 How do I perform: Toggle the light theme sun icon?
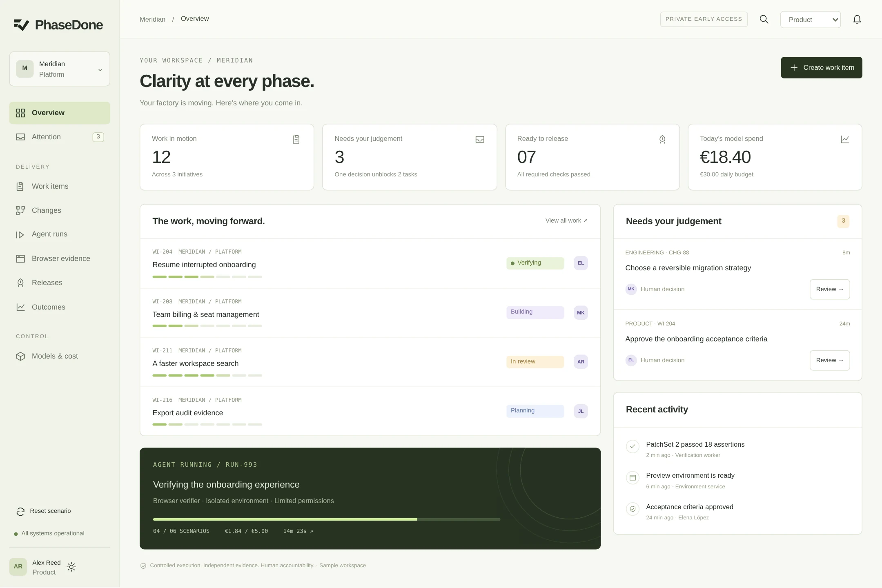tap(71, 567)
